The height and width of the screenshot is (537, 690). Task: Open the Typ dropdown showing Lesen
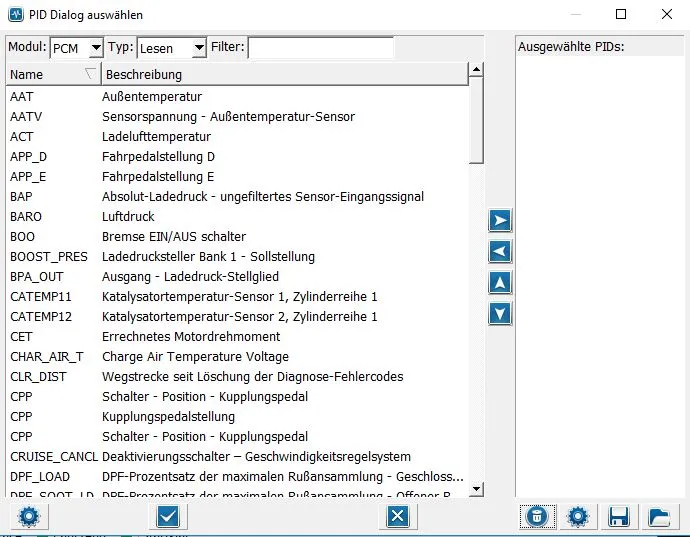(171, 48)
